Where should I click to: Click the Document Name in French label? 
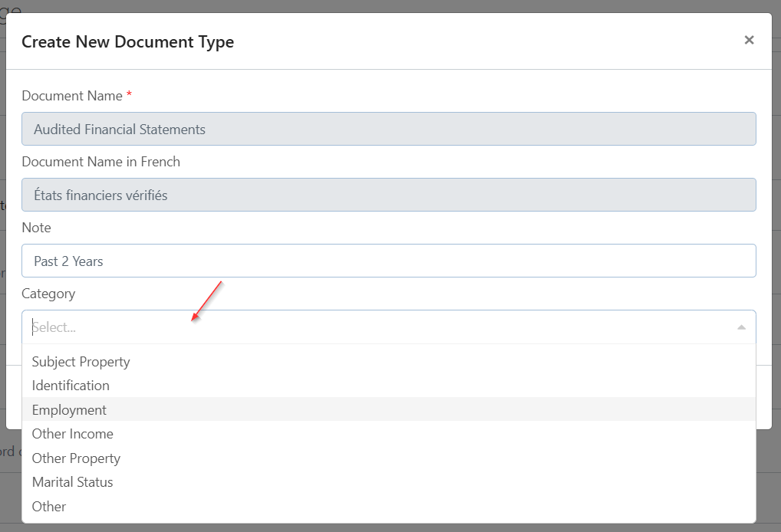tap(101, 162)
